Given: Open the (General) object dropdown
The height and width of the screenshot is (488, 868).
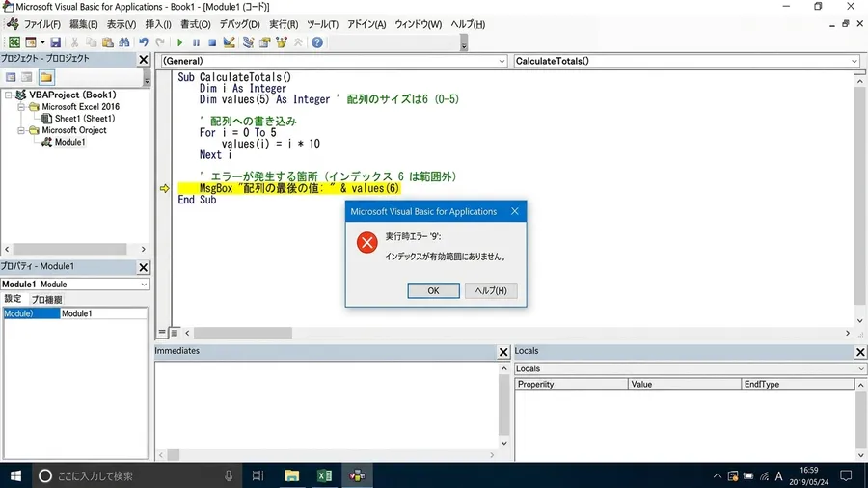Looking at the screenshot, I should [x=334, y=61].
